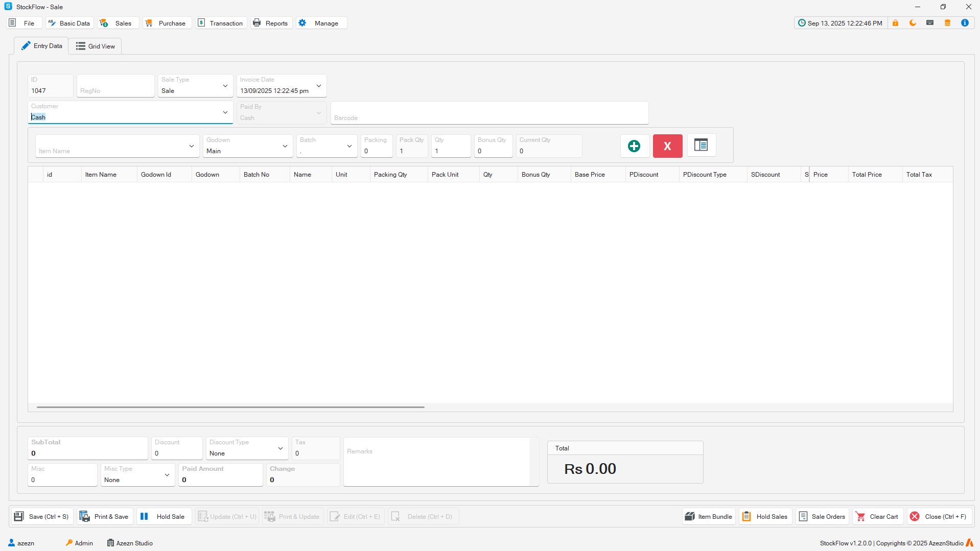The image size is (980, 551).
Task: Open the on-screen keyboard icon
Action: coord(930,23)
